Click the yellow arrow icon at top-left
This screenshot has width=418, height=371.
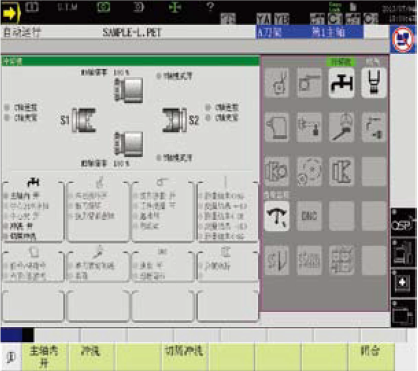pos(10,13)
